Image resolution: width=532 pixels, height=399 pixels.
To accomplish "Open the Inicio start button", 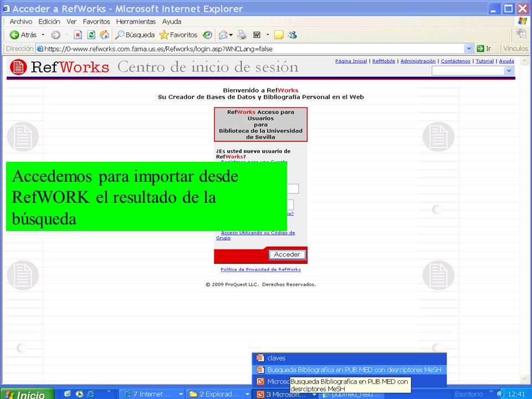I will [27, 394].
